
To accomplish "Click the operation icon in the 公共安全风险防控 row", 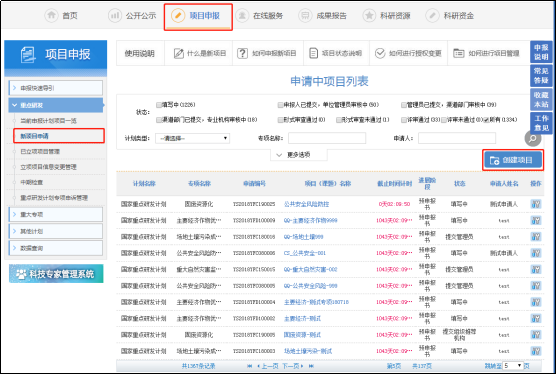I will 536,204.
